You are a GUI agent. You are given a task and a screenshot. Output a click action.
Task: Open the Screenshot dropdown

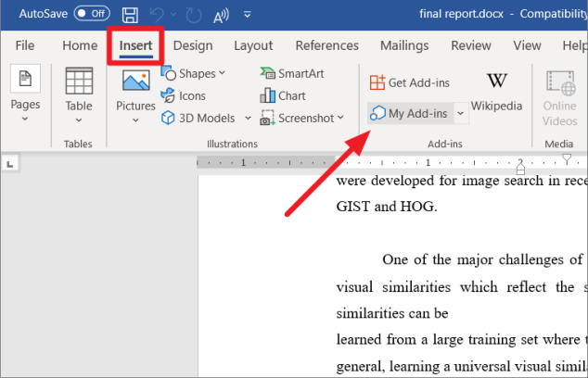point(302,118)
